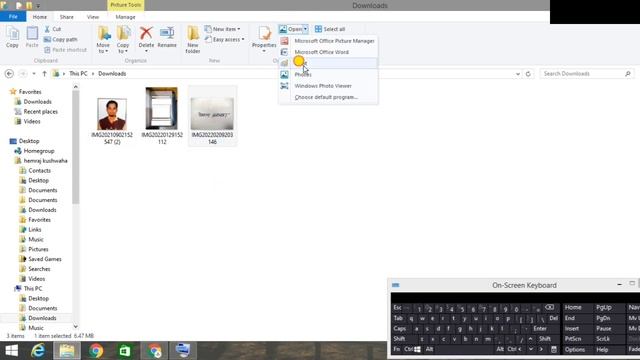Open dropdown arrow under Delete
Viewport: 640px width, 360px height.
[146, 51]
